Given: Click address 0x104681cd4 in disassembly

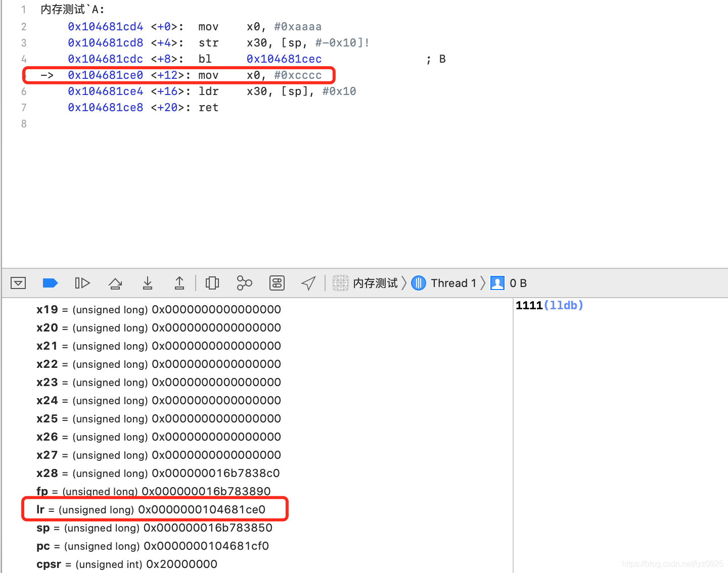Looking at the screenshot, I should [x=106, y=26].
